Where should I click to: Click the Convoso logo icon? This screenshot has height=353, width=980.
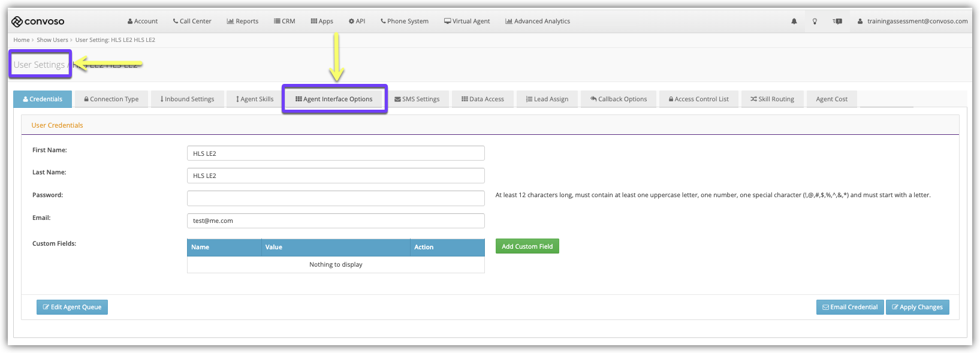click(x=17, y=22)
